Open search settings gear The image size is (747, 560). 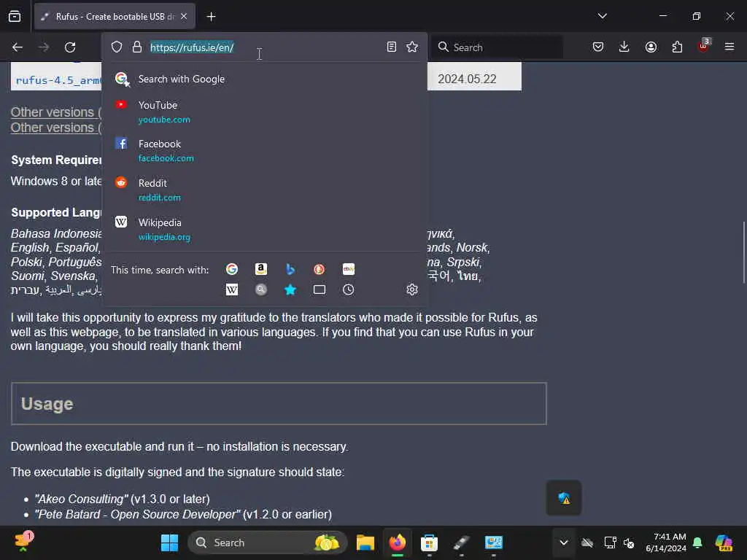tap(412, 289)
